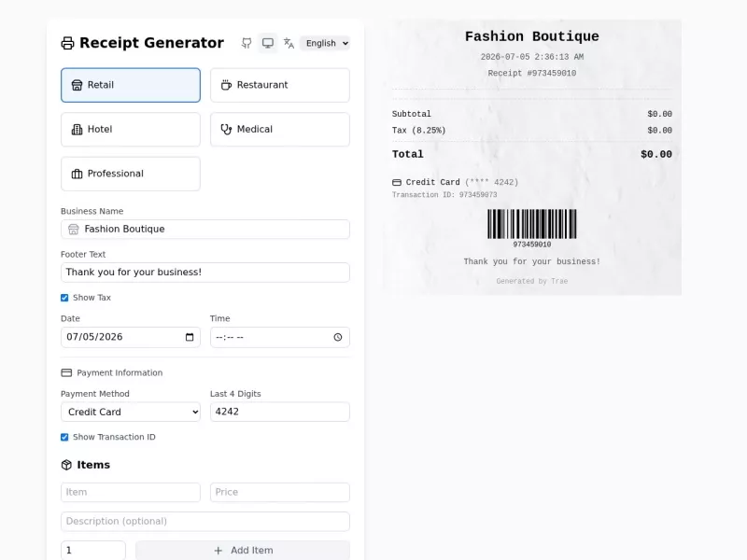Click the printer icon beside the title
Viewport: 747px width, 560px height.
point(67,43)
